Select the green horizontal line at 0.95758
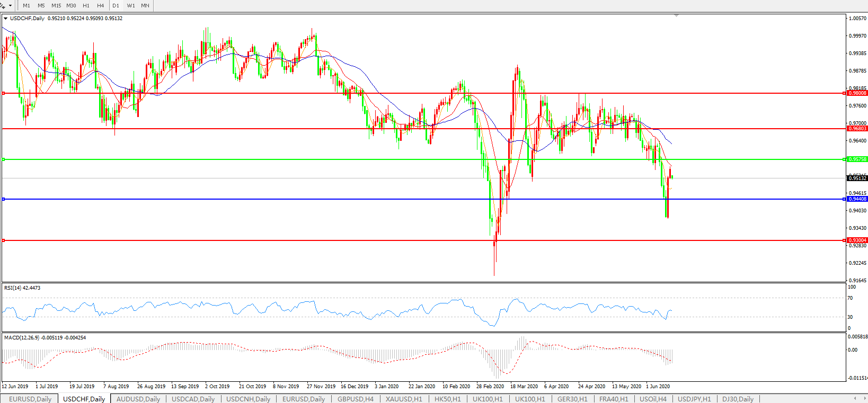Viewport: 868px width, 403px height. pyautogui.click(x=424, y=159)
